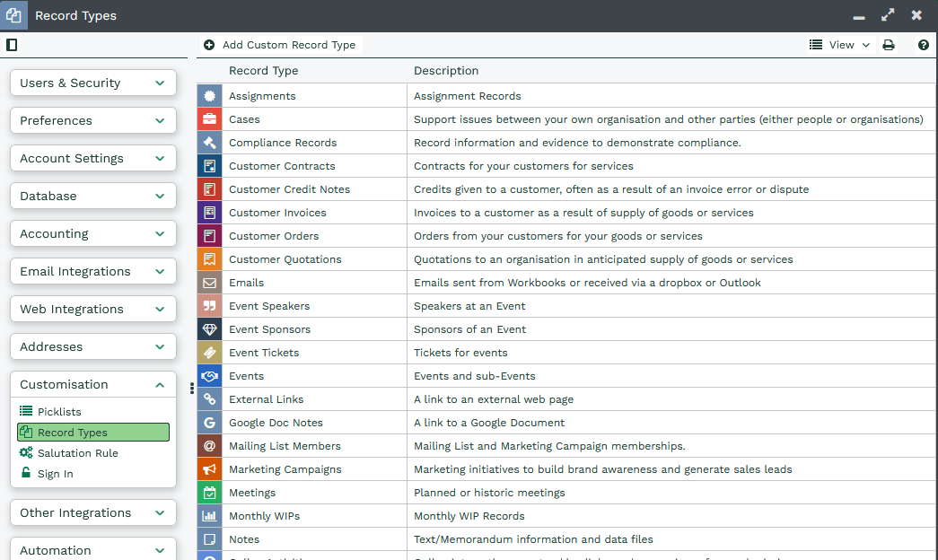Open the Cases record type
Viewport: 938px width, 560px height.
coord(244,119)
